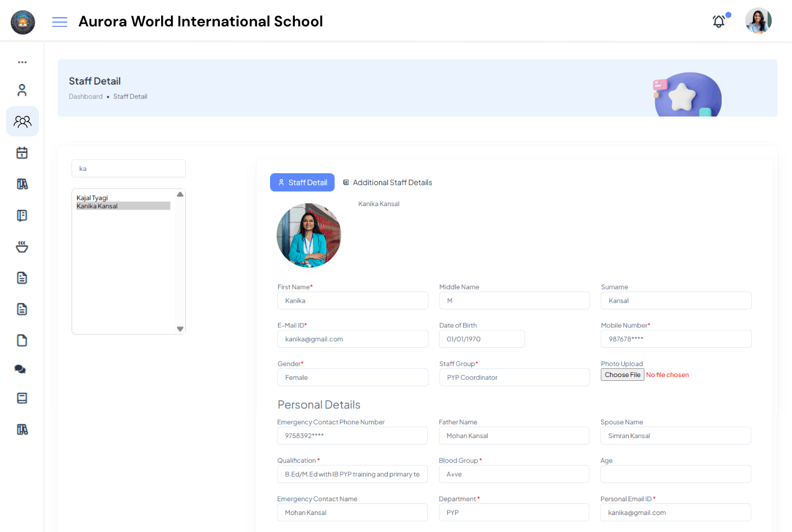Open the Gender field dropdown showing Female
The width and height of the screenshot is (792, 532).
click(x=353, y=377)
